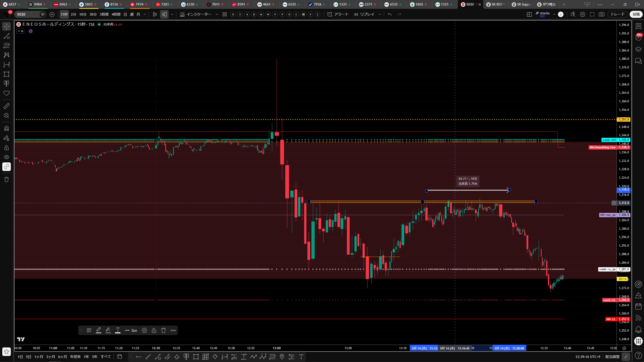Open the layout setup grid icon
Screen dimensions: 644x362
point(529,14)
